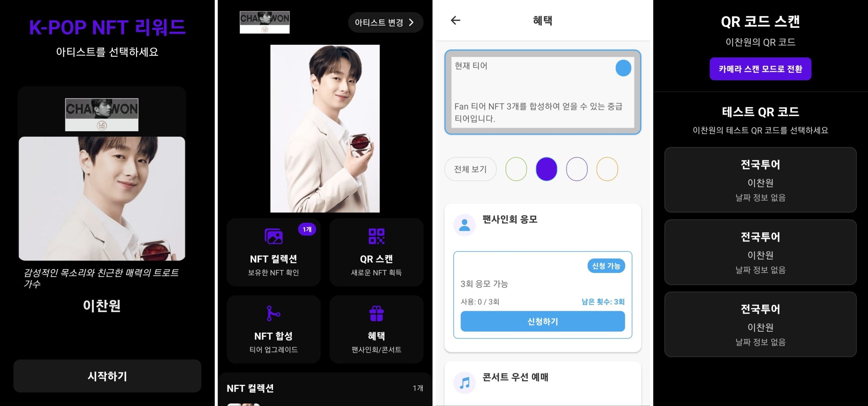
Task: Select the green outlined tier filter circle
Action: [x=516, y=169]
